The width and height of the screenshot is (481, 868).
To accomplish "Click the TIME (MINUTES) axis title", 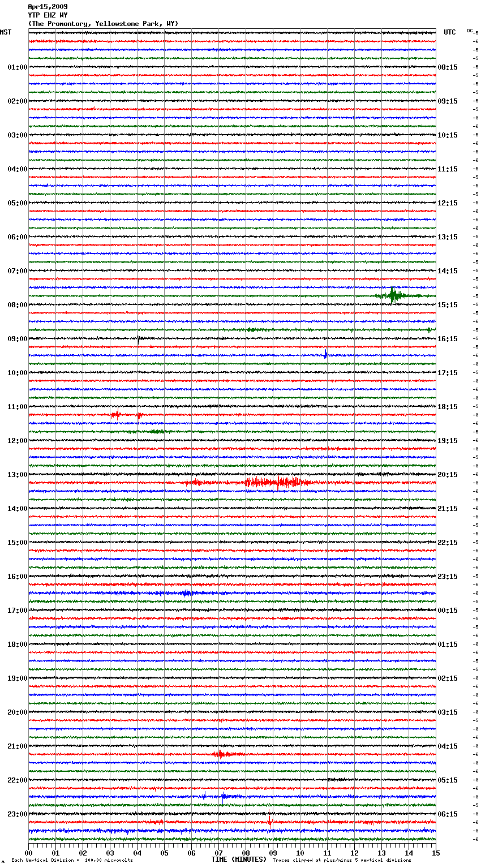I will tap(239, 860).
